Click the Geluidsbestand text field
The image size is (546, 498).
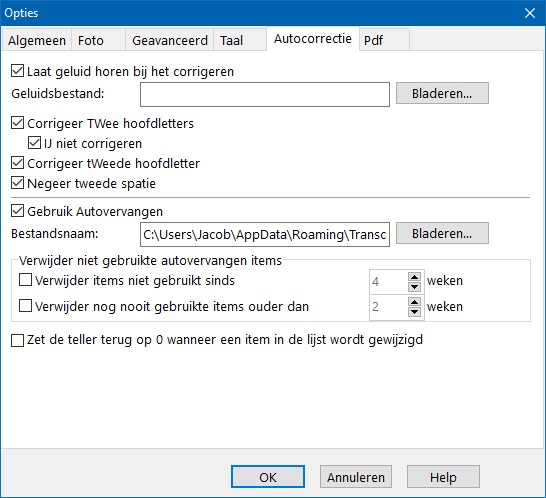point(265,94)
